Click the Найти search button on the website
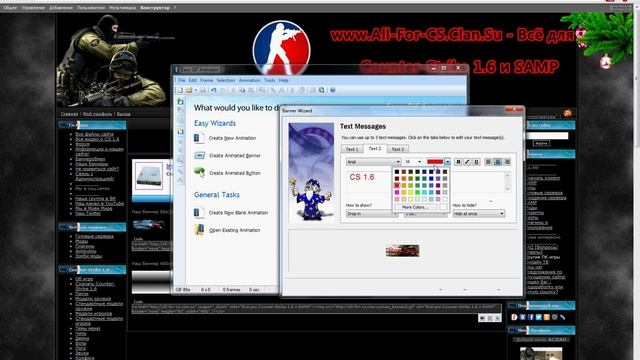 tap(541, 144)
